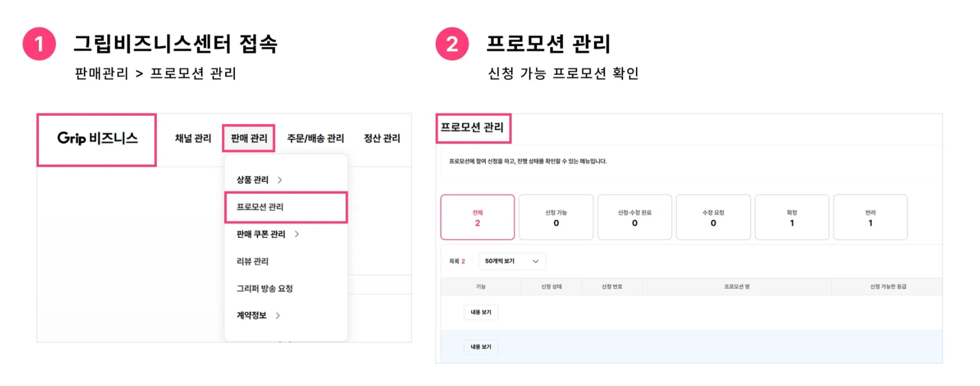Select the 전체 status filter card
Viewport: 980px width, 386px height.
coord(477,218)
